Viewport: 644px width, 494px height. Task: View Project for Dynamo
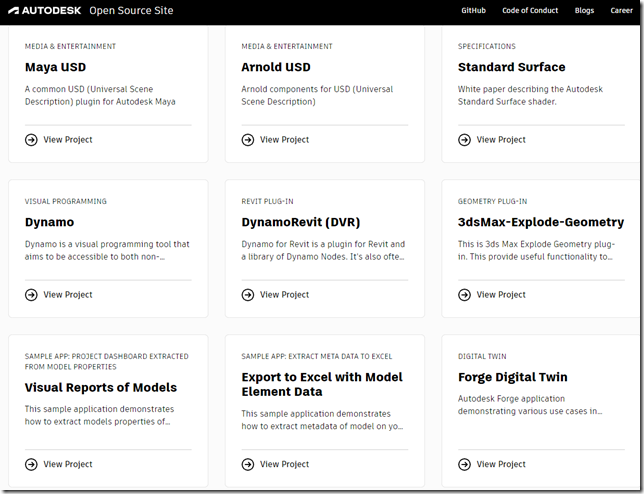(68, 294)
